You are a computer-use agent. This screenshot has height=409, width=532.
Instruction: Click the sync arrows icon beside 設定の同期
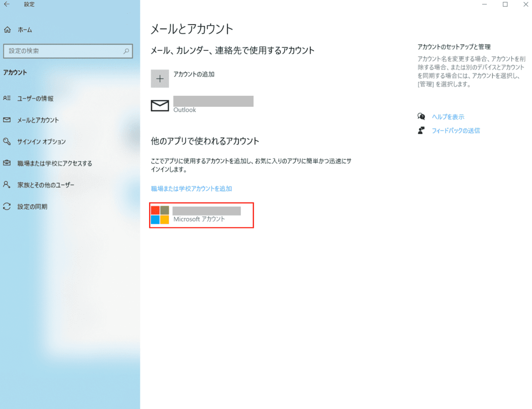(x=7, y=206)
